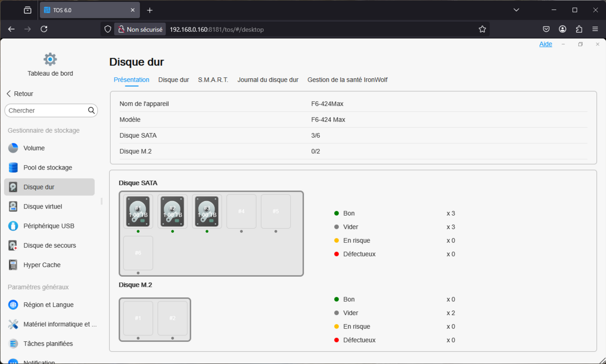The image size is (606, 364).
Task: Focus the Chercher search field
Action: (x=51, y=110)
